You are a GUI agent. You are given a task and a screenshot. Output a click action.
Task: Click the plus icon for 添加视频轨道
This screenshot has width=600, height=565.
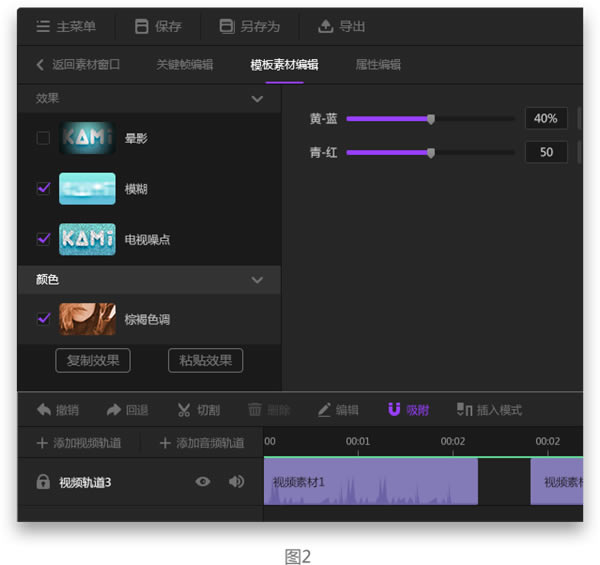[42, 443]
